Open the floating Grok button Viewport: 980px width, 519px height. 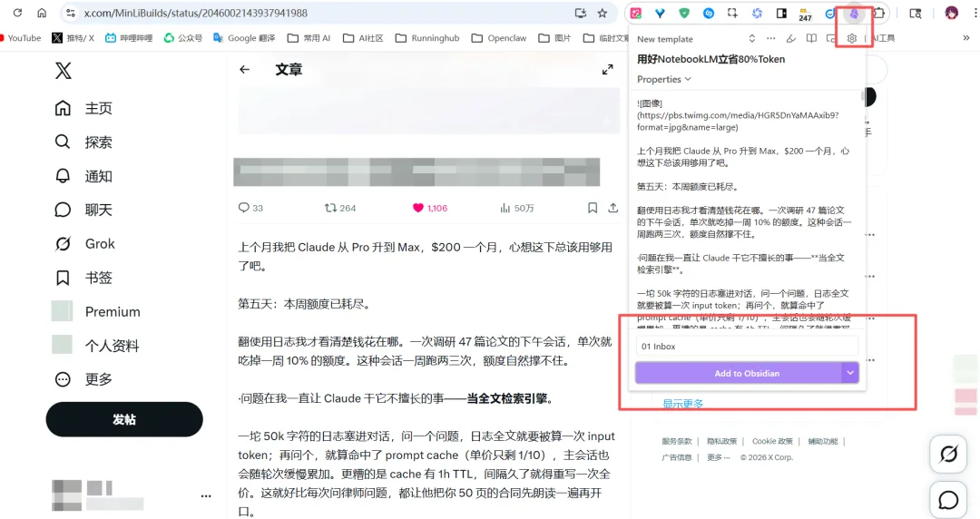(x=948, y=454)
